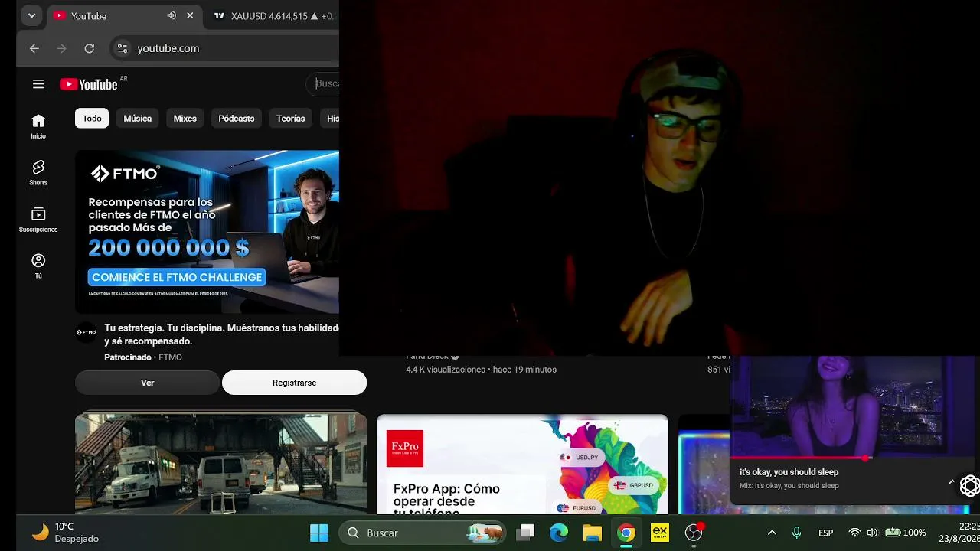Open the ESP language input switcher

tap(826, 533)
